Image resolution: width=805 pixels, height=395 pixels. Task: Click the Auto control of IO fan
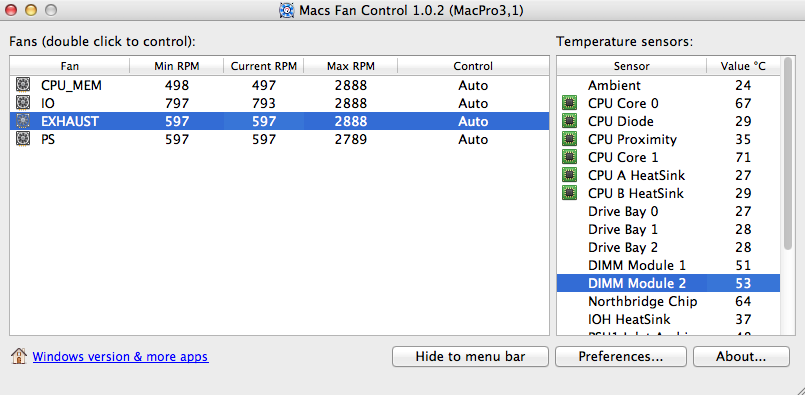point(473,103)
